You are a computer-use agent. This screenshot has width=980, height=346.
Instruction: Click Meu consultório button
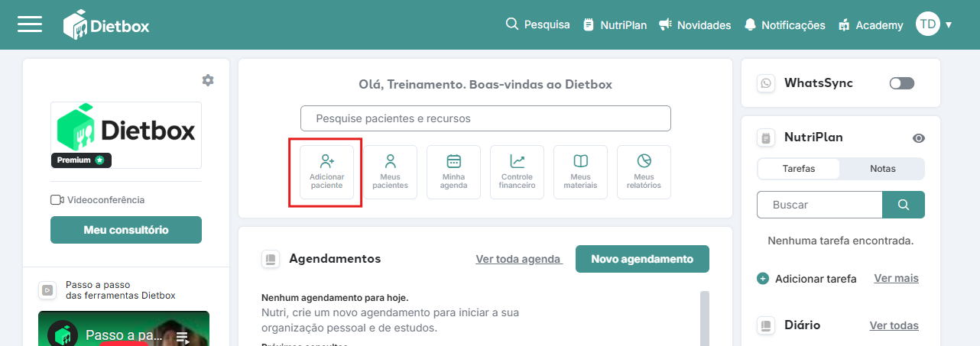[126, 230]
